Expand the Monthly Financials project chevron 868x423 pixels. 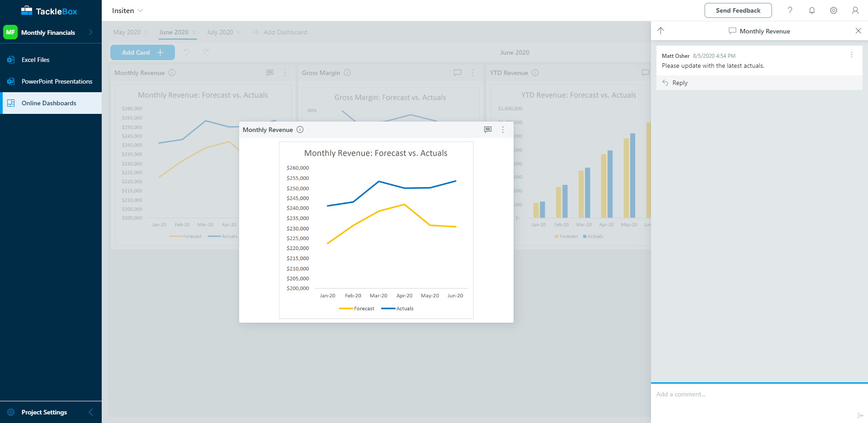pyautogui.click(x=91, y=32)
